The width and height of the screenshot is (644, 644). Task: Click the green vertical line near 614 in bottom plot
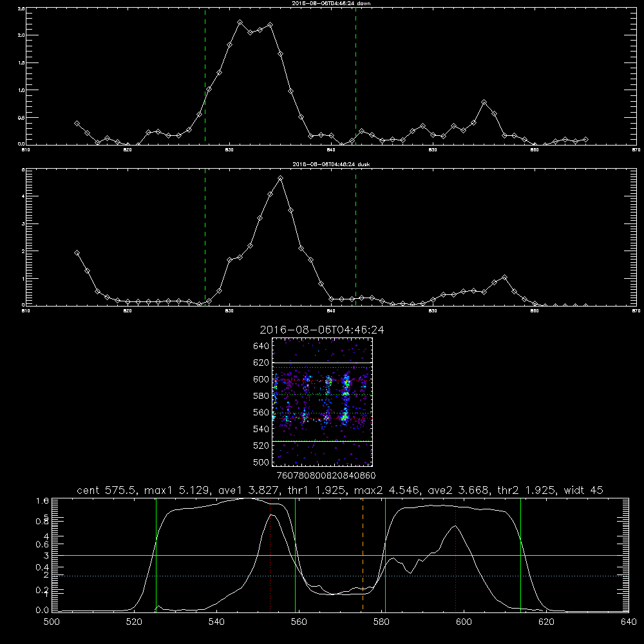[520, 554]
